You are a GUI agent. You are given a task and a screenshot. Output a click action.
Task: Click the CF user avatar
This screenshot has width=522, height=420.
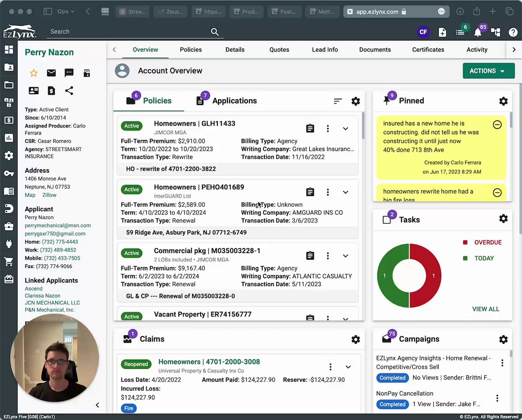(423, 32)
